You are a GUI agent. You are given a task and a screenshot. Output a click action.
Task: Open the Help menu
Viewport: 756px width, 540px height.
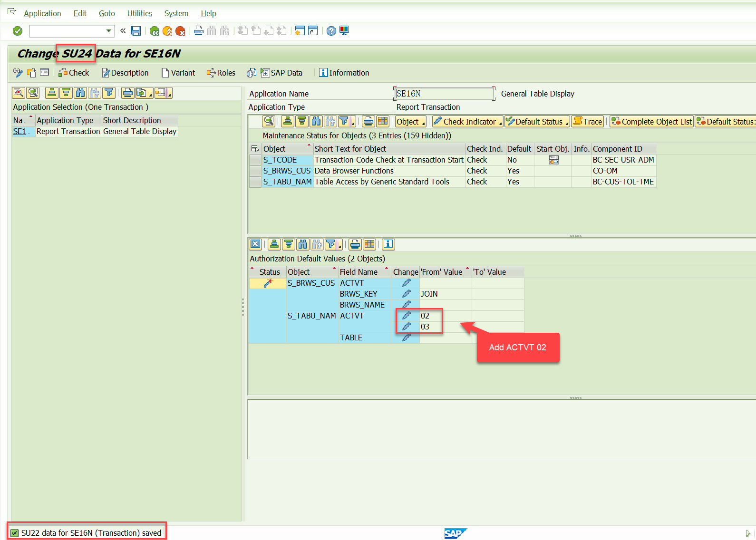tap(208, 13)
